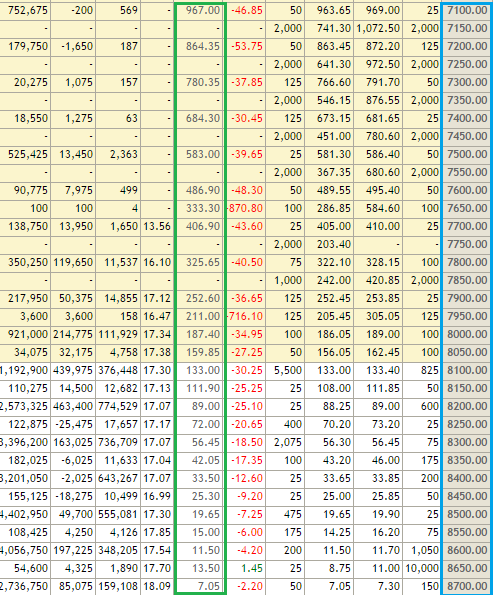
Task: Select the 921,000 open interest value
Action: pos(25,335)
